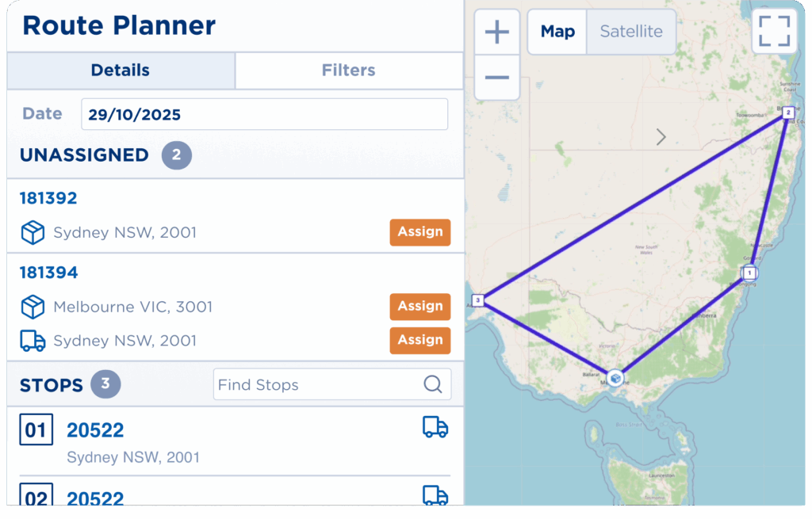Click the truck icon for stop 01
Viewport: 812px width, 519px height.
[435, 428]
